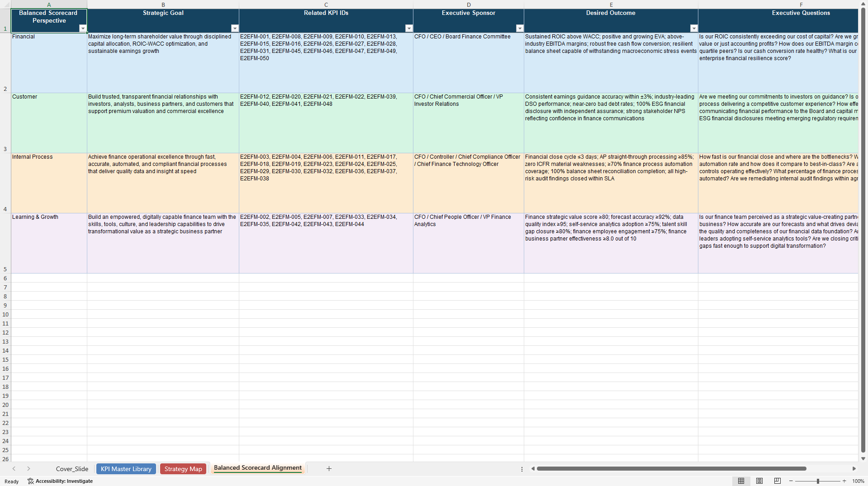Open filter dropdown for Strategic Goal column
This screenshot has width=868, height=486.
click(x=235, y=28)
